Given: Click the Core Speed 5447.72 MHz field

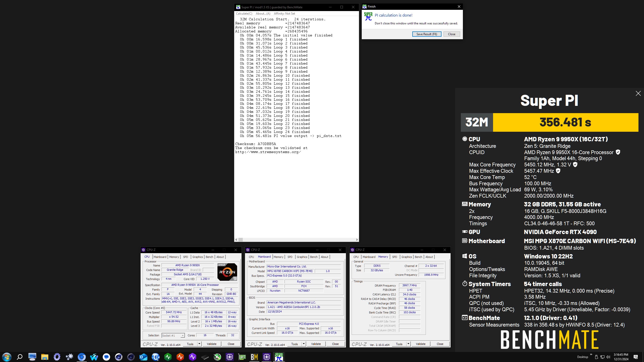Looking at the screenshot, I should (174, 312).
